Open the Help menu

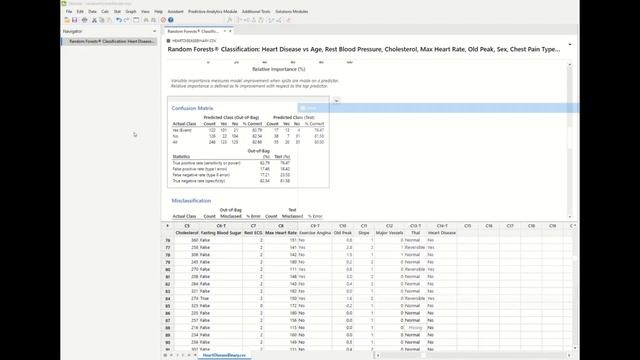pos(158,11)
